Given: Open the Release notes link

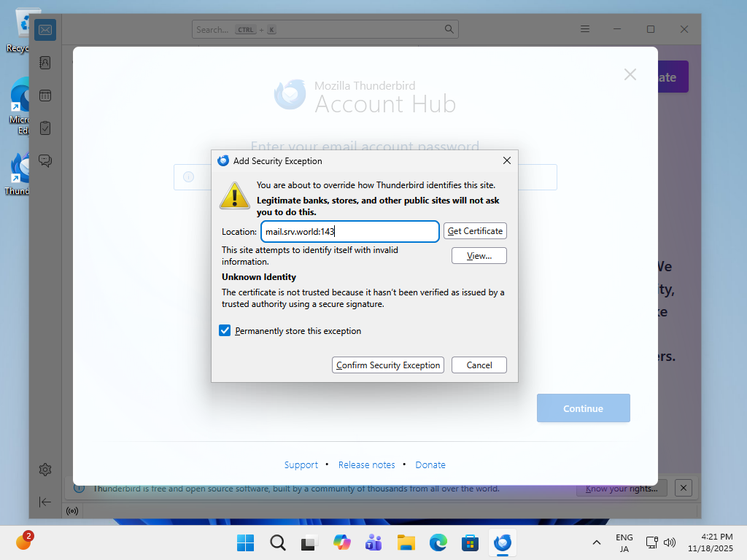Looking at the screenshot, I should click(x=366, y=464).
